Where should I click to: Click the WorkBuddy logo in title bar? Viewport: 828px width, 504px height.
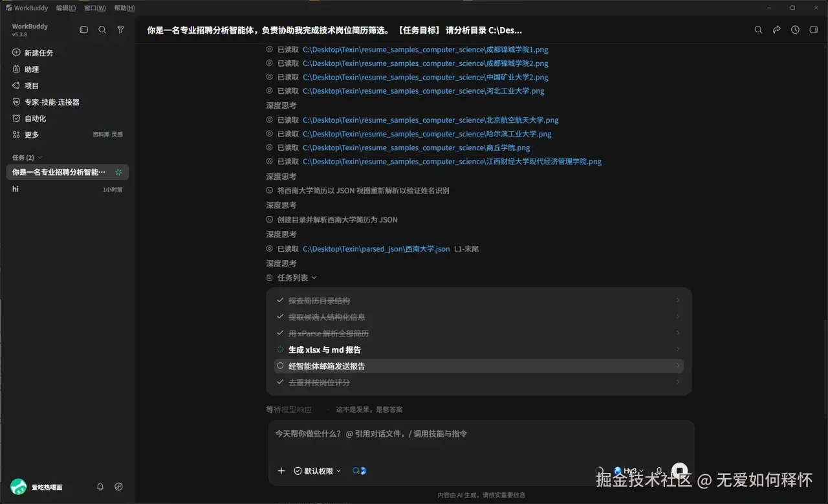click(x=9, y=8)
